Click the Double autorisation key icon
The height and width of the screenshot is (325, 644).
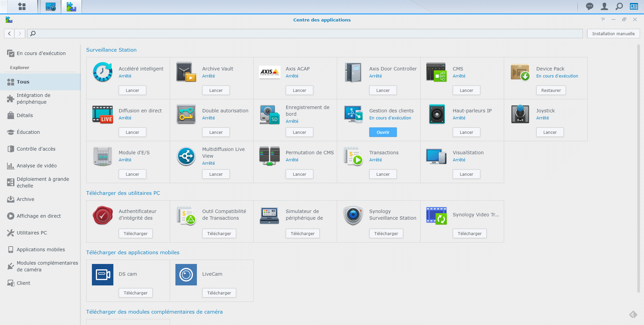pyautogui.click(x=186, y=114)
